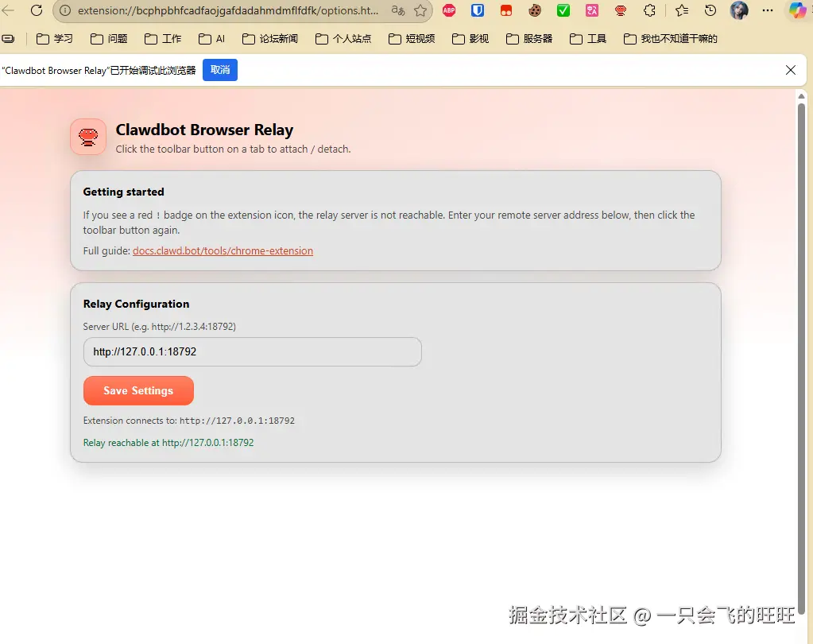Click the user profile avatar
Image resolution: width=813 pixels, height=644 pixels.
point(739,10)
